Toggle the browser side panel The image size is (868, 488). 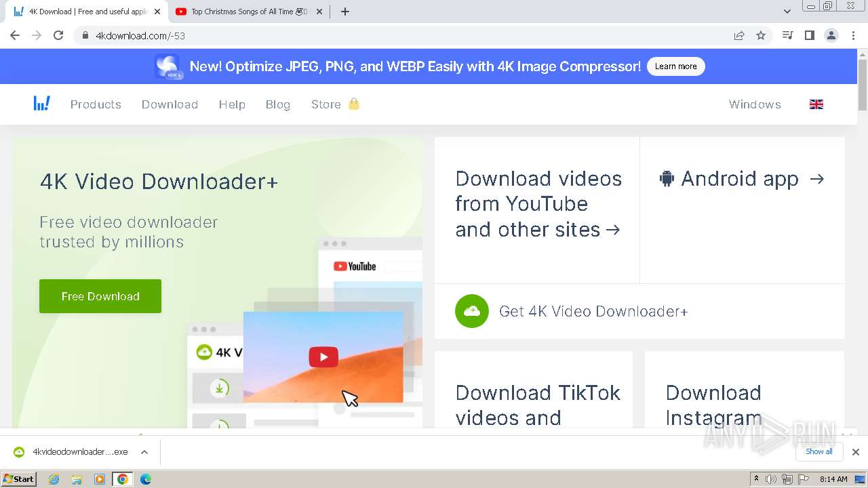809,35
